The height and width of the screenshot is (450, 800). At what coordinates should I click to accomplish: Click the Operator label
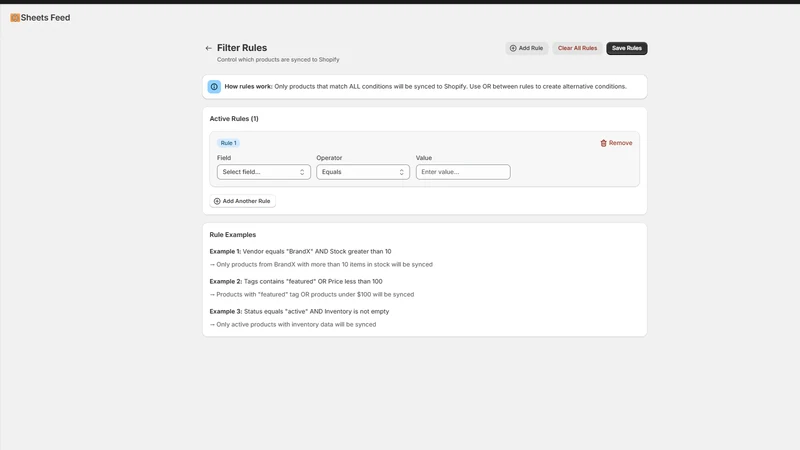tap(329, 158)
